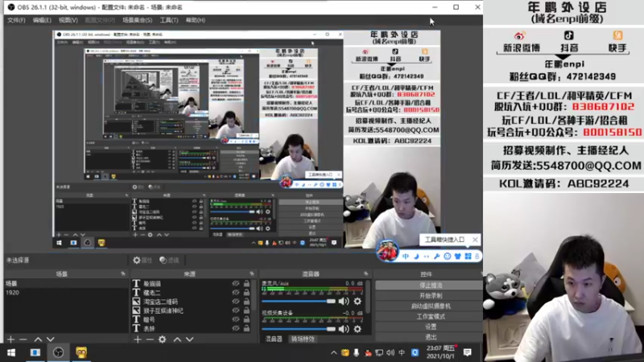Click the 启动虚拟摄像机 button
The image size is (644, 362).
click(x=430, y=306)
